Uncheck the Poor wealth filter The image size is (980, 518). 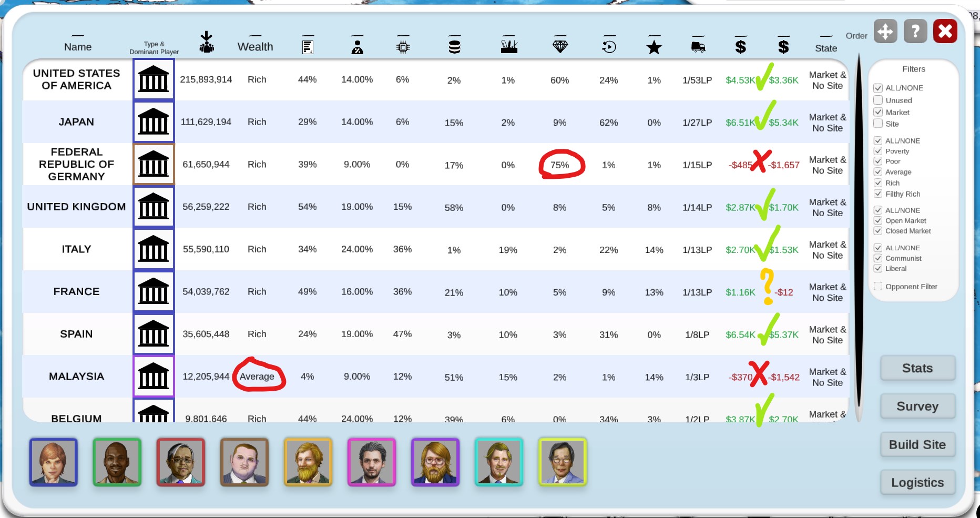point(878,161)
